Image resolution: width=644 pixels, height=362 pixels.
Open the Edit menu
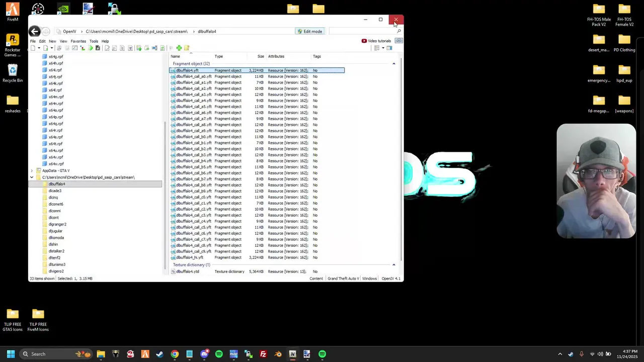[42, 41]
